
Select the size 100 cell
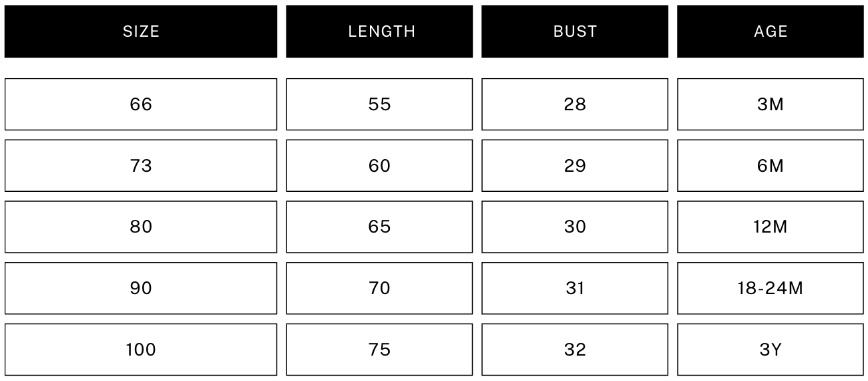tap(141, 350)
